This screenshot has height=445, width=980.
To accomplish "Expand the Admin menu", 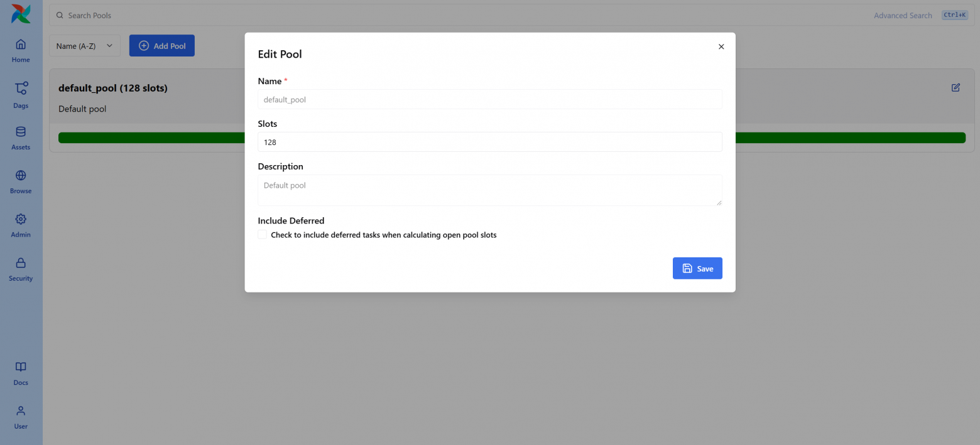I will (21, 220).
